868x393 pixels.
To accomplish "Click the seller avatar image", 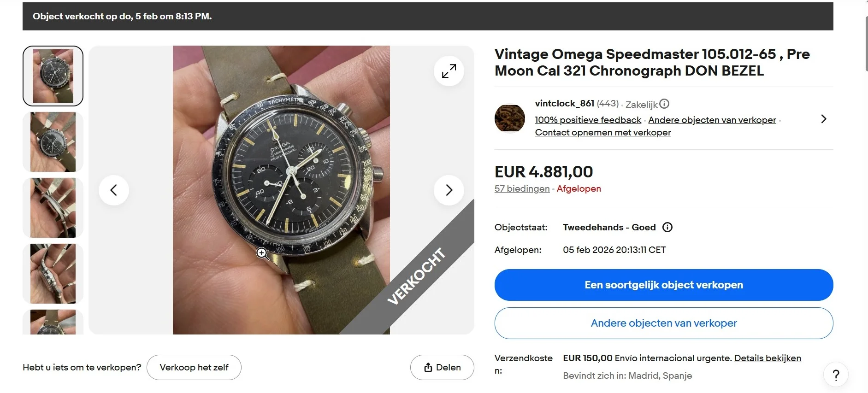I will click(x=509, y=118).
